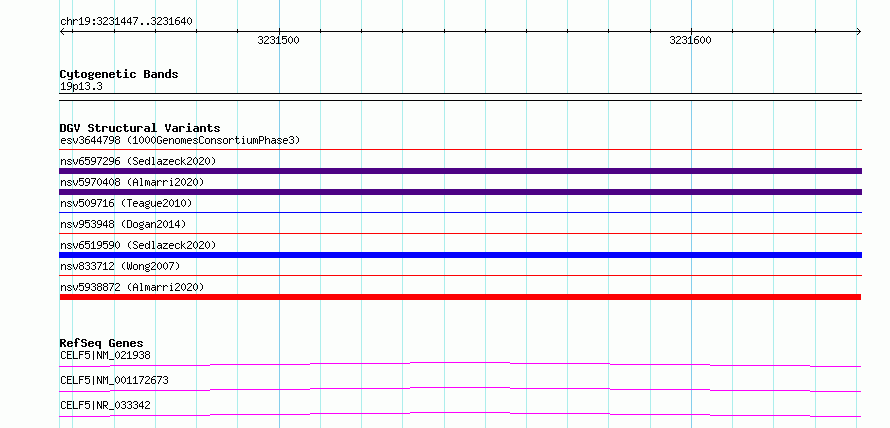Click the 3231600 ruler coordinate label
This screenshot has height=428, width=890.
pos(690,40)
